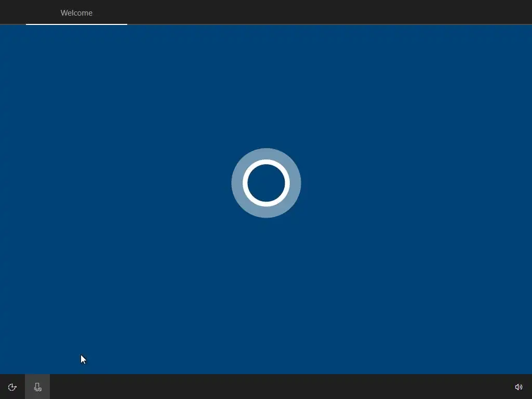Open the Ease of Access options icon
This screenshot has height=399, width=532.
point(12,387)
